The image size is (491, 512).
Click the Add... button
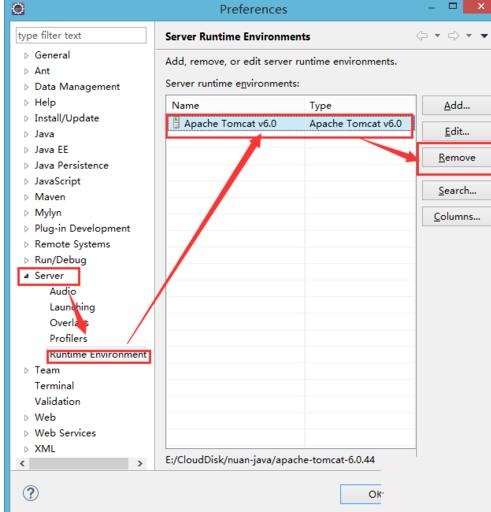pos(457,105)
